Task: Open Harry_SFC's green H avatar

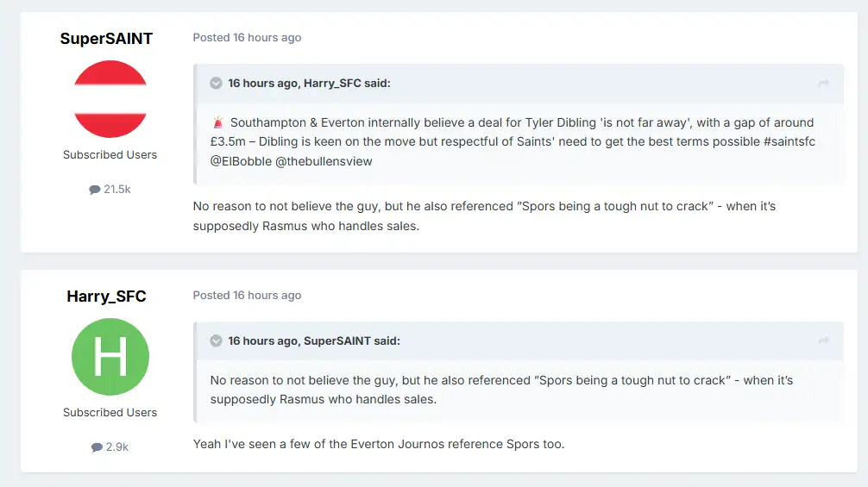Action: (110, 357)
